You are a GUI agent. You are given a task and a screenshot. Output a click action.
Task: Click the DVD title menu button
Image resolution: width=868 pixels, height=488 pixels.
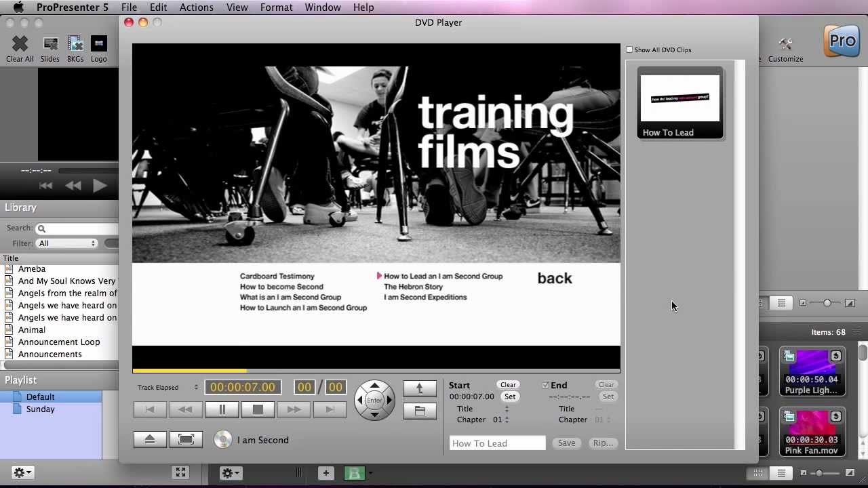[420, 411]
